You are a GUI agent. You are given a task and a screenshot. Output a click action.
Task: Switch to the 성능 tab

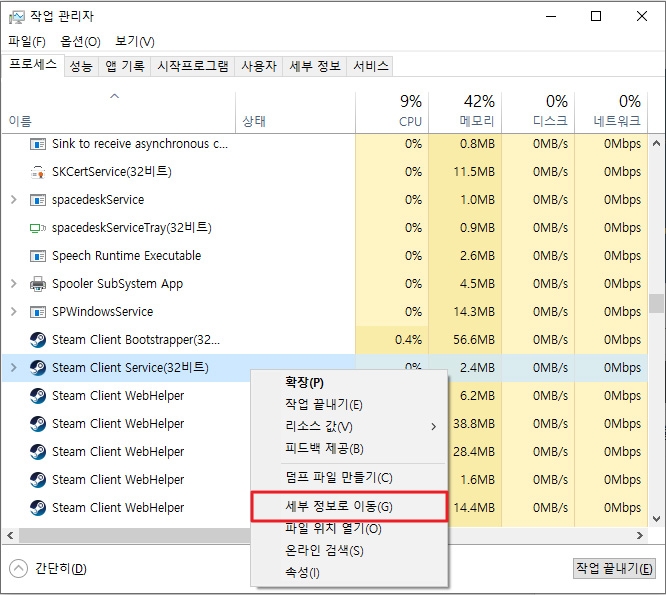coord(81,66)
